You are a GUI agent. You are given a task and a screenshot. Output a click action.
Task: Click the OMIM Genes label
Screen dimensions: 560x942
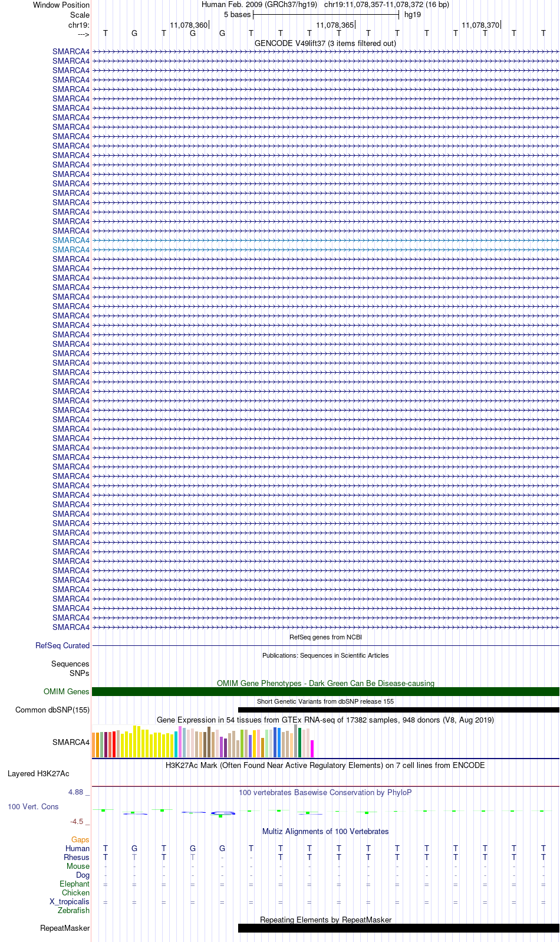67,691
